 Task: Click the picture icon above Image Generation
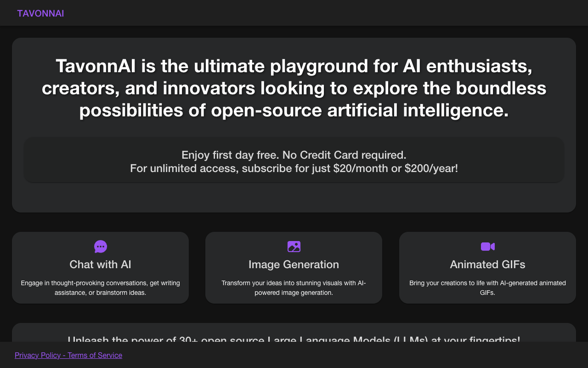pos(294,247)
